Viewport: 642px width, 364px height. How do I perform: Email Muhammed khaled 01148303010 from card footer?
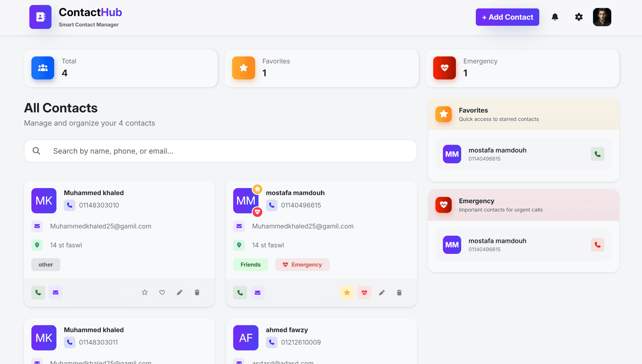pos(56,293)
